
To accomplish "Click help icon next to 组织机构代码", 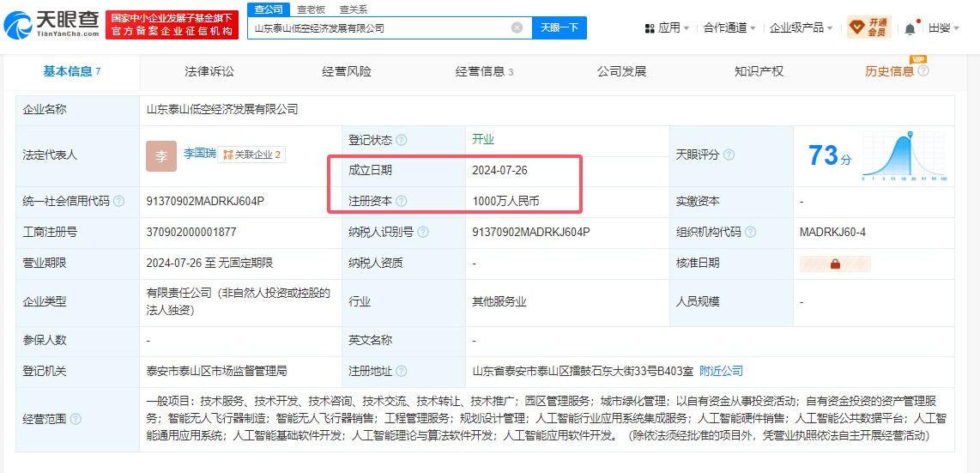I will [751, 233].
